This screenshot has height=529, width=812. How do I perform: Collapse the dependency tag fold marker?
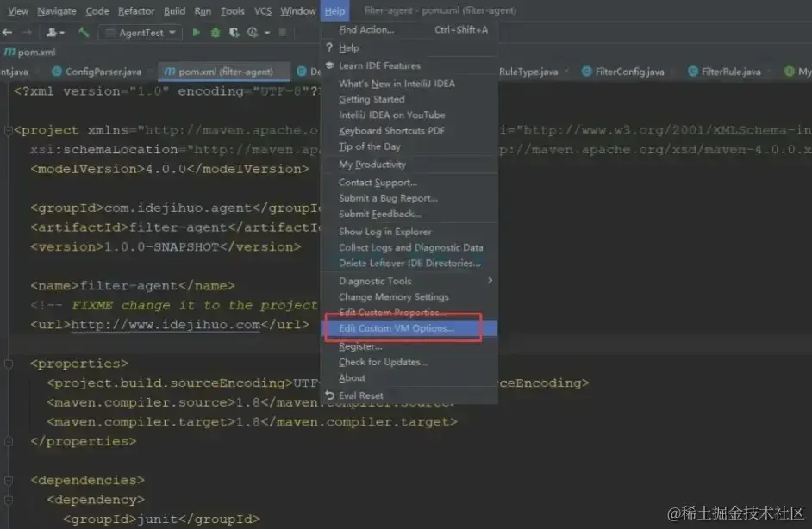coord(9,500)
